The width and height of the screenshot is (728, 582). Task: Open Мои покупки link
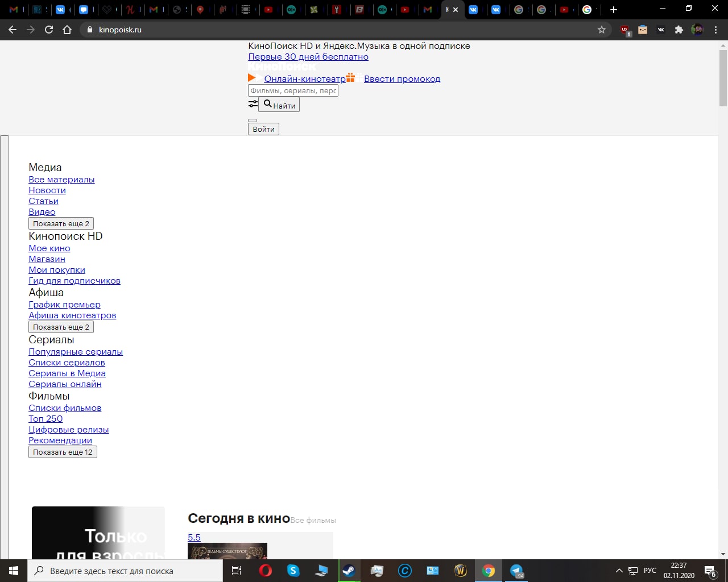[x=57, y=270]
